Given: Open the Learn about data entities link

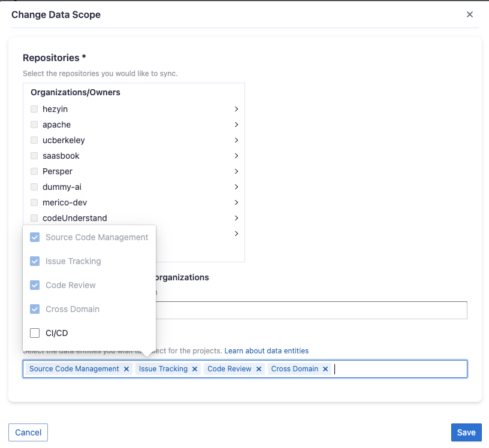Looking at the screenshot, I should (266, 350).
